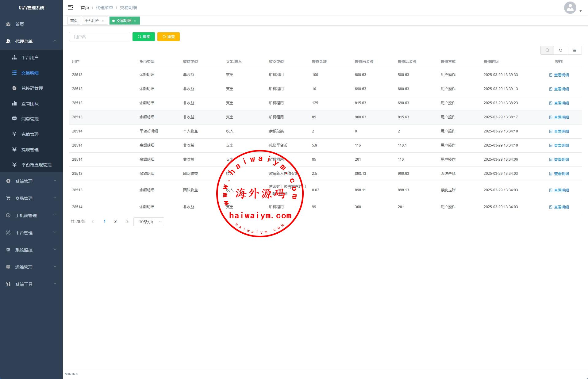Open the user avatar menu
This screenshot has width=588, height=379.
click(x=572, y=8)
